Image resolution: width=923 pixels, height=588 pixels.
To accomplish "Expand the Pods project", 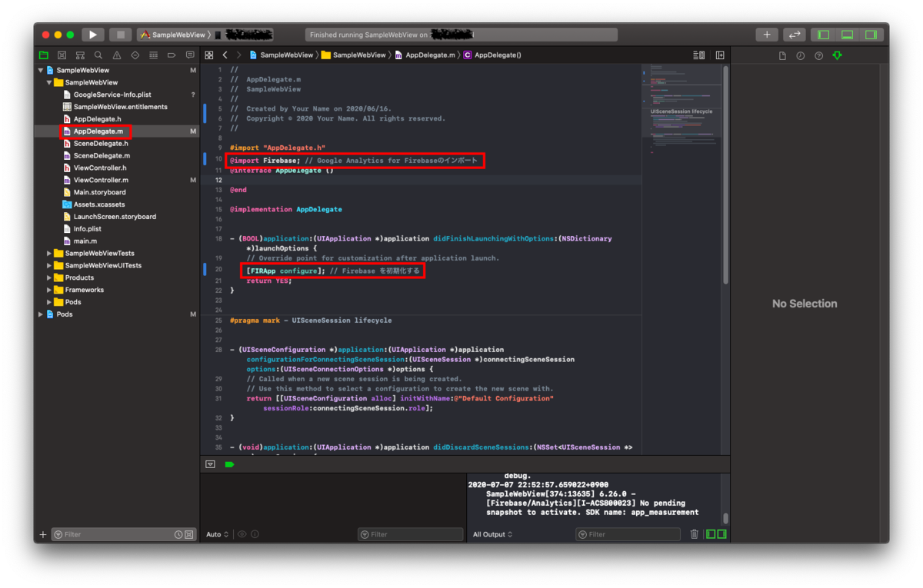I will point(41,314).
